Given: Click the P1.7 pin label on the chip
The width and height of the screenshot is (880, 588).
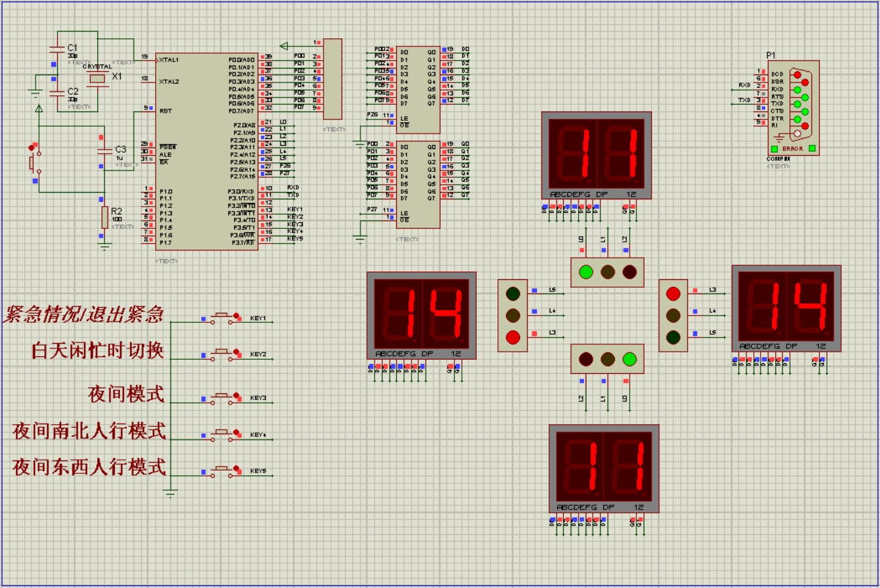Looking at the screenshot, I should click(x=165, y=242).
